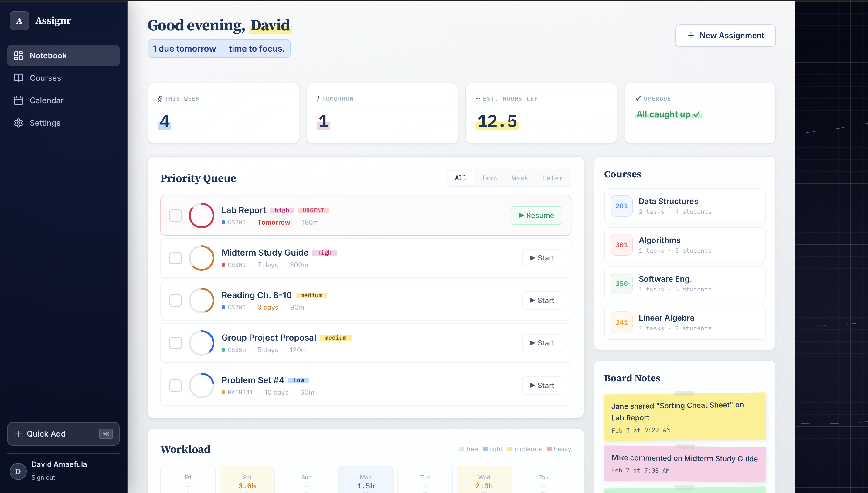Viewport: 868px width, 493px height.
Task: Open Notebook via its grid icon
Action: pos(18,56)
